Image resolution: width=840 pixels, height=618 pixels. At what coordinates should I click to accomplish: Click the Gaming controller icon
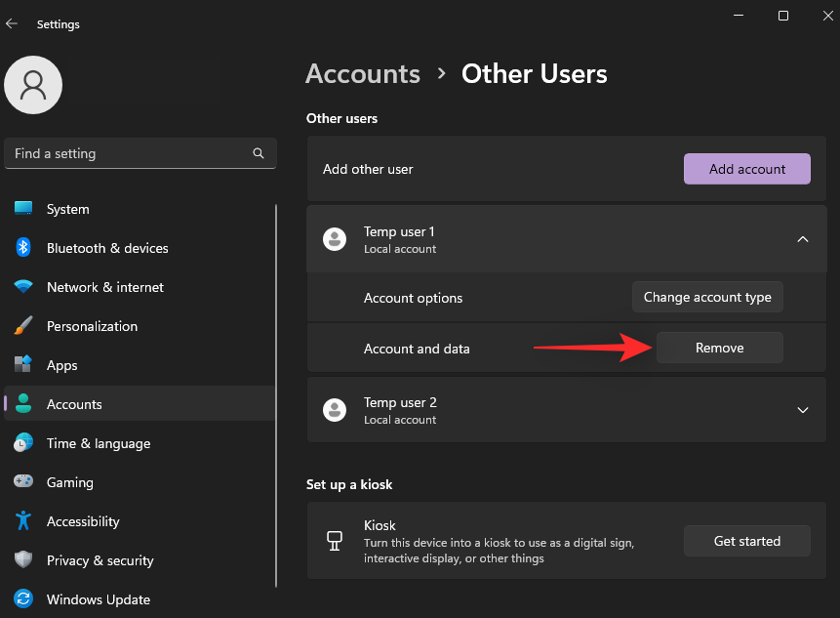(x=23, y=481)
